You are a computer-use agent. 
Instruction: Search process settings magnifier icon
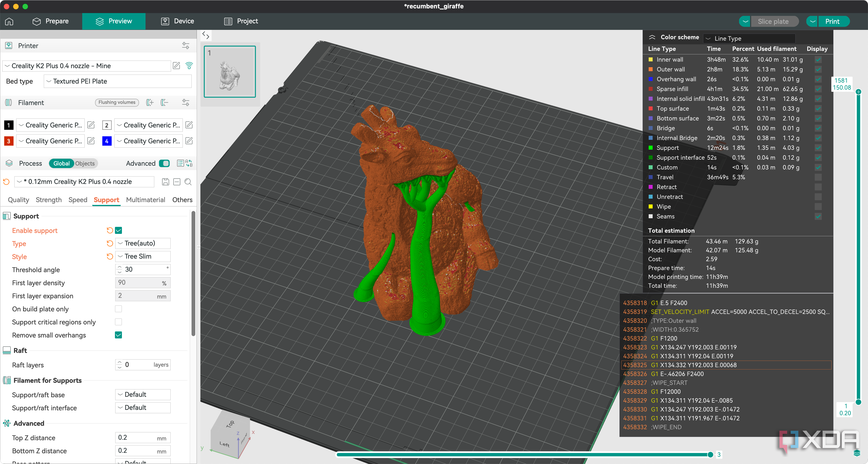[188, 182]
